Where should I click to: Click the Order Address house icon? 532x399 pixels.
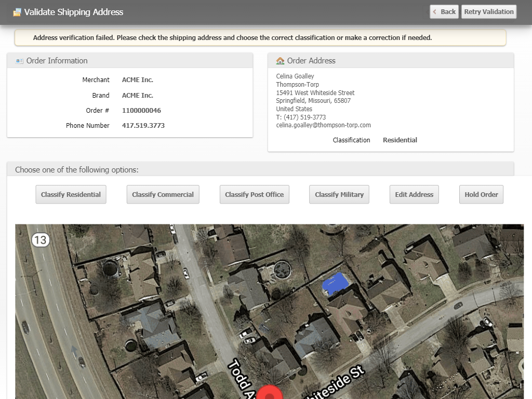[280, 61]
